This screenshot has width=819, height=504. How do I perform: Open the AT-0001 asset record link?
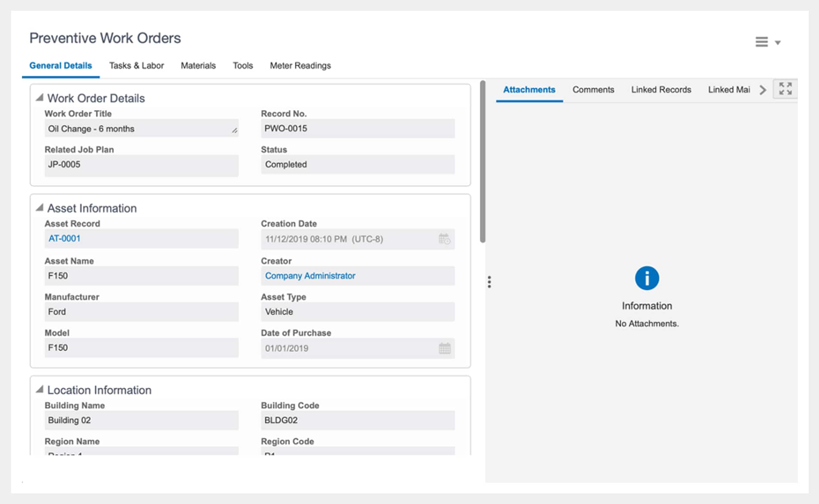pyautogui.click(x=64, y=238)
